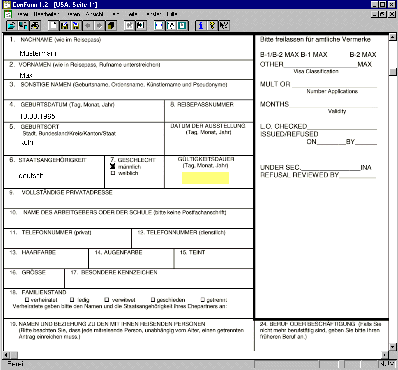Click the horizontal scrollbar right arrow

click(385, 355)
